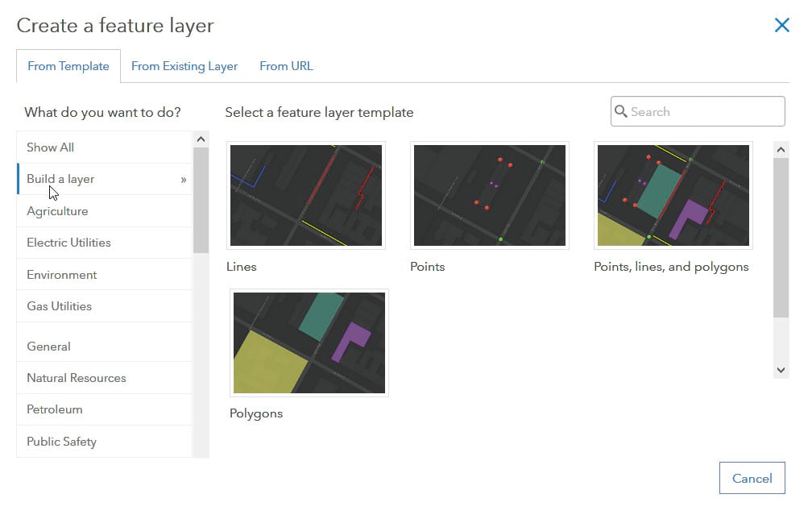Choose the Agriculture category
The height and width of the screenshot is (519, 812).
coord(105,211)
